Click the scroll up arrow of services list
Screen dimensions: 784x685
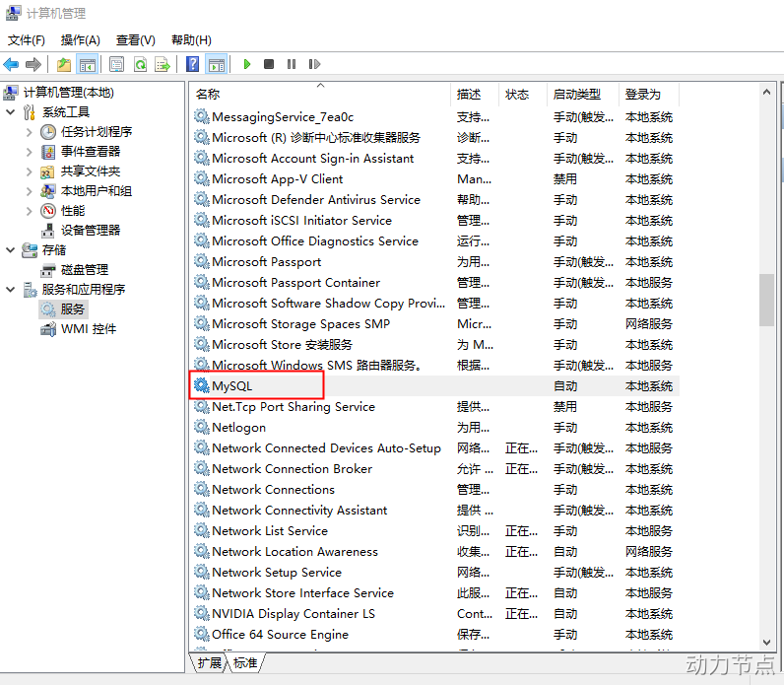766,92
